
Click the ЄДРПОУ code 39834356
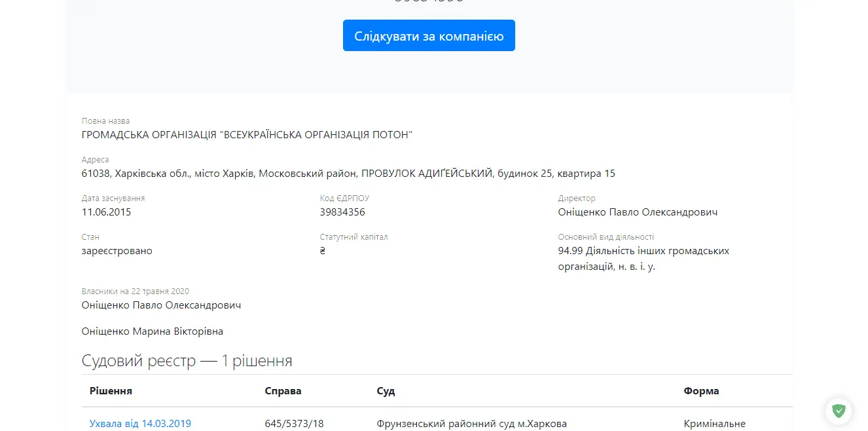[342, 212]
